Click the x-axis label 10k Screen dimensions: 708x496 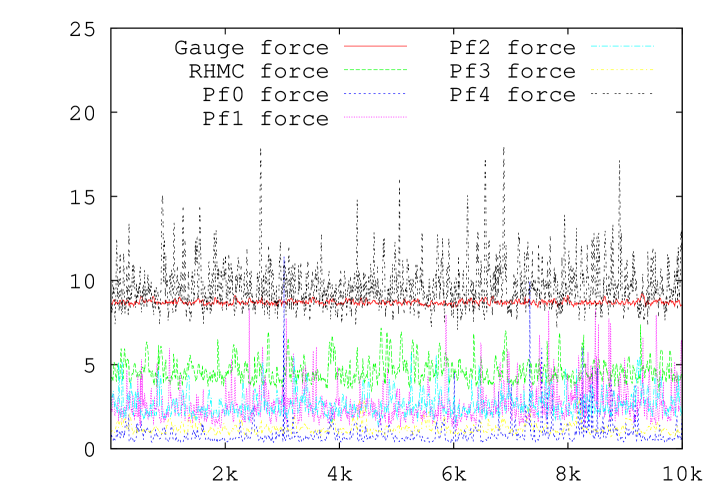pyautogui.click(x=682, y=474)
